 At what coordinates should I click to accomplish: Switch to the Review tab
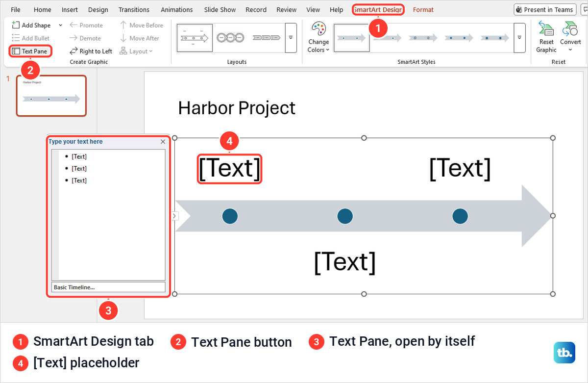pyautogui.click(x=286, y=10)
